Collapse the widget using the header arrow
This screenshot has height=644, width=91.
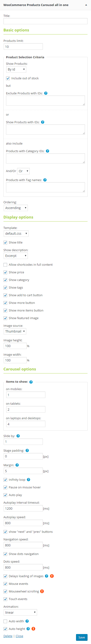pos(86,5)
